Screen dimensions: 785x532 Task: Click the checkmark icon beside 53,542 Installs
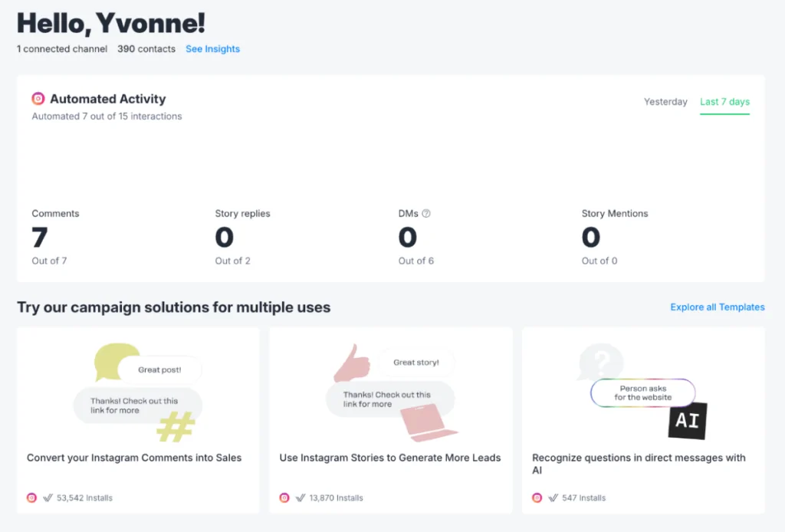[48, 498]
